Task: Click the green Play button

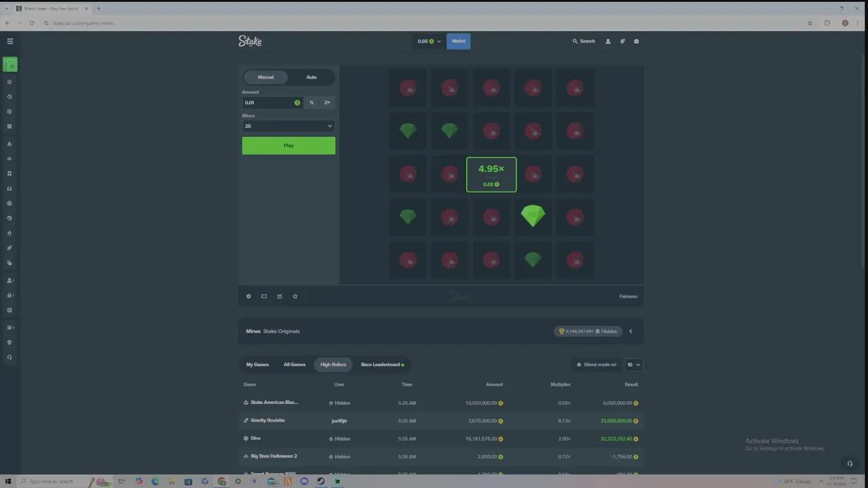Action: pos(288,146)
